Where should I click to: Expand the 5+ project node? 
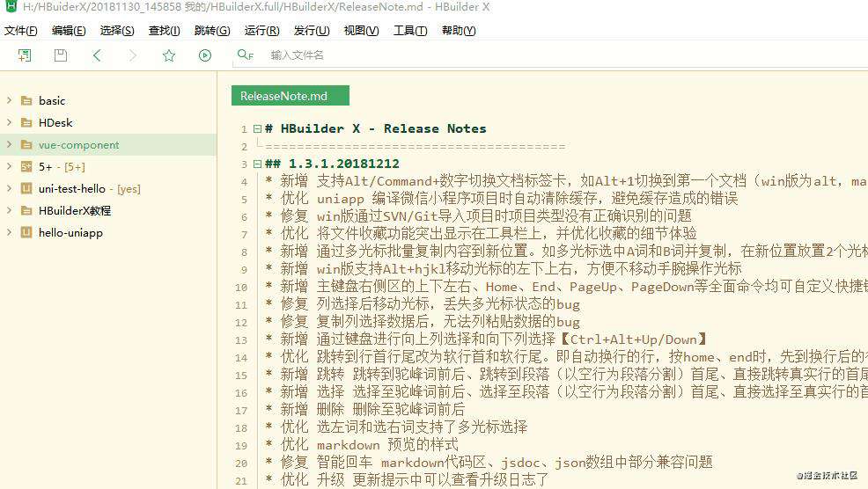[9, 166]
